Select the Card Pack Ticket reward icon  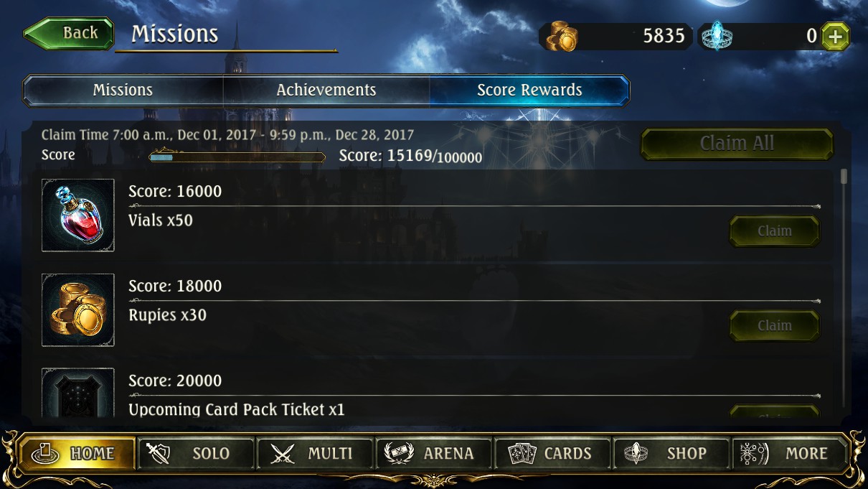tap(78, 392)
